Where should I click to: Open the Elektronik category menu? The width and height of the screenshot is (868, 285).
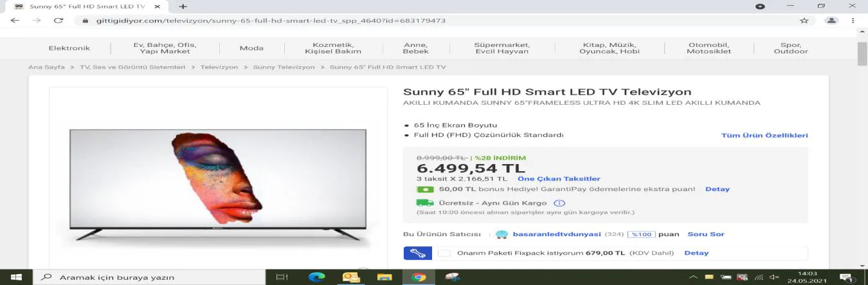point(69,48)
